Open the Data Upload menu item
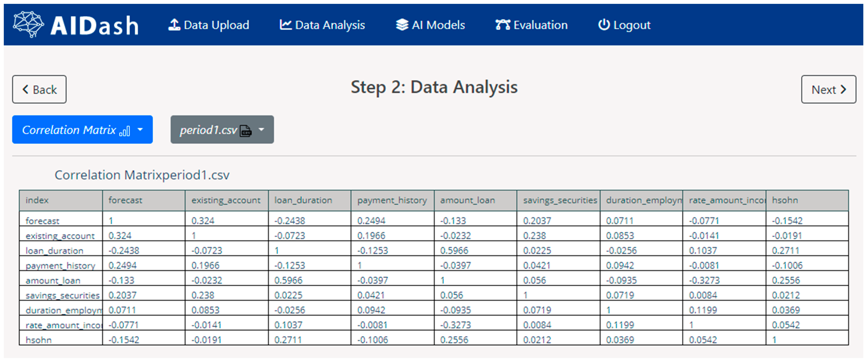Screen dimensions: 868x363 [216, 25]
